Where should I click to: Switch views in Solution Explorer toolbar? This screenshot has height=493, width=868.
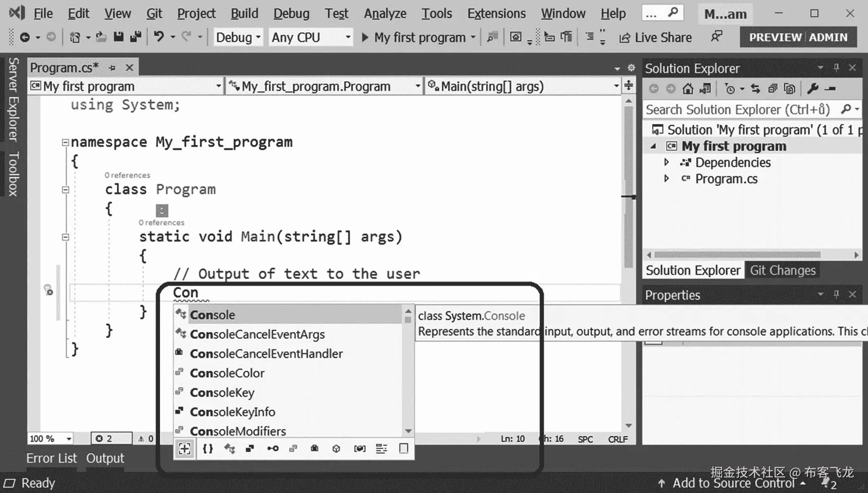coord(705,89)
